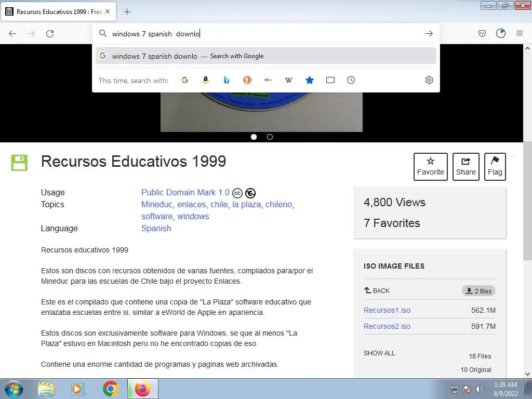The image size is (532, 399).
Task: Choose the Search with Google suggestion
Action: click(266, 56)
